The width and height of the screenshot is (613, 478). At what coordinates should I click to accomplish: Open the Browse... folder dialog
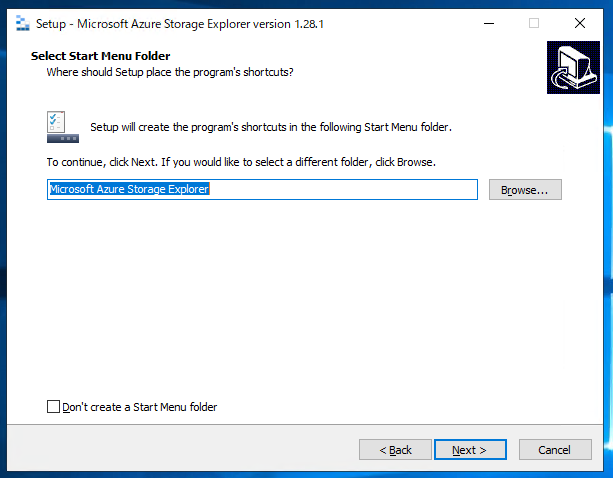(525, 190)
